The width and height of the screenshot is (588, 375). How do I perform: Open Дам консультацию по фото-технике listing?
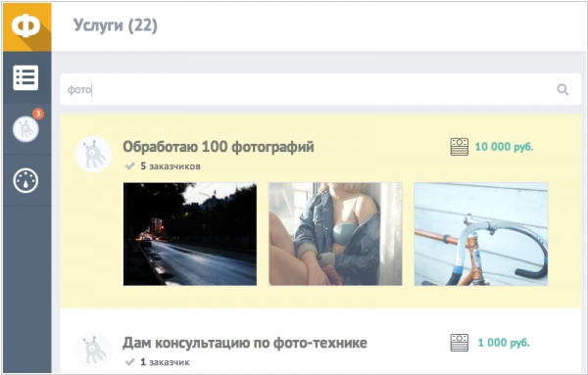click(x=244, y=343)
